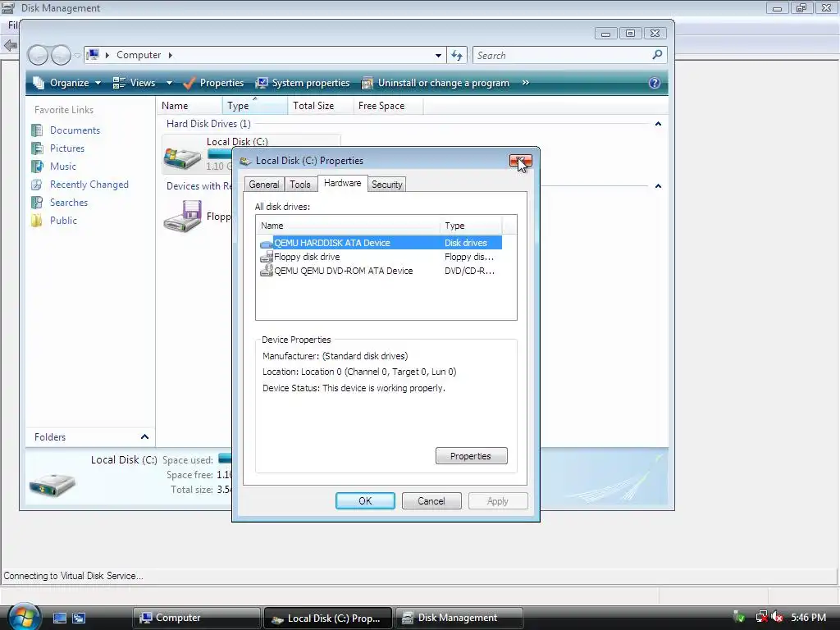
Task: Switch to Computer taskbar button
Action: tap(196, 618)
